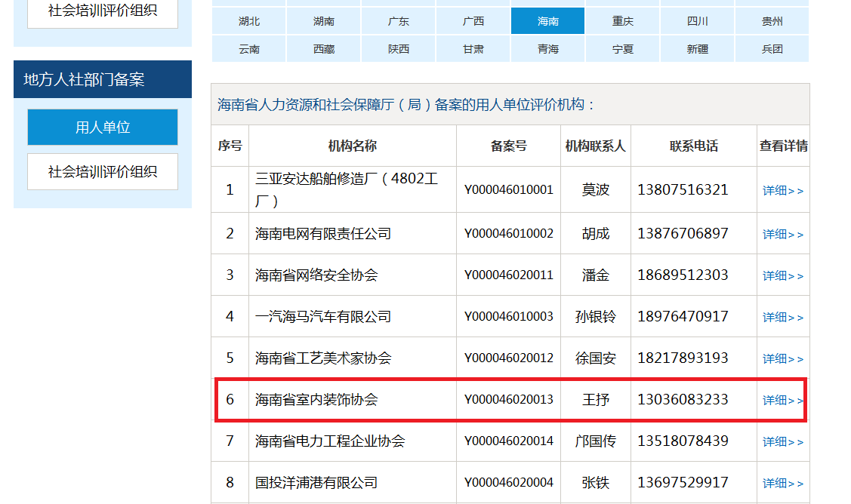
Task: View details for 海南省室内装饰协会
Action: (x=782, y=400)
